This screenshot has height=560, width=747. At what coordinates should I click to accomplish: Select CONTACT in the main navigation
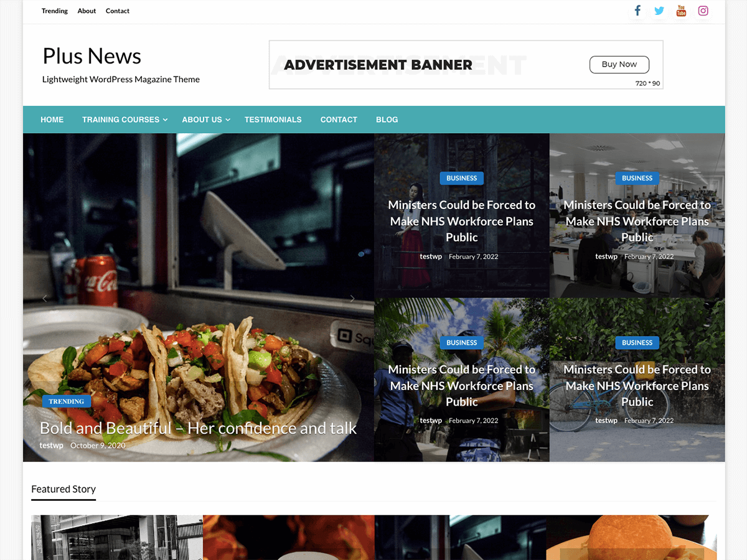point(338,119)
